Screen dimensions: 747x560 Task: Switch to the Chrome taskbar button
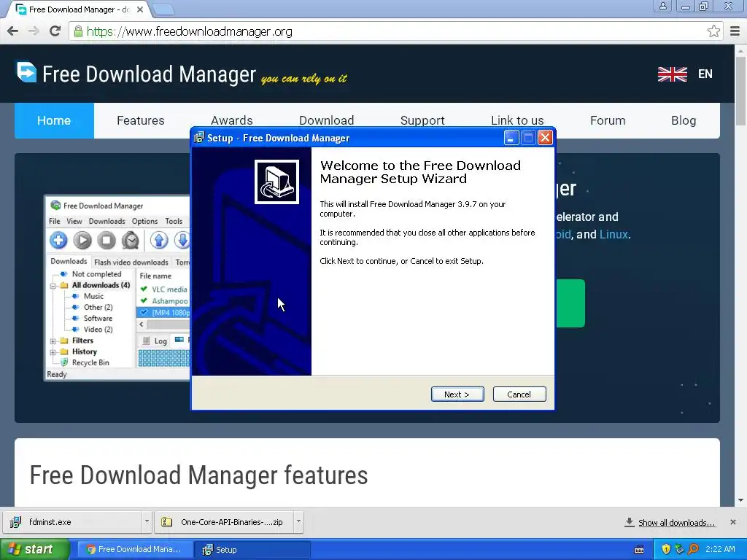135,550
